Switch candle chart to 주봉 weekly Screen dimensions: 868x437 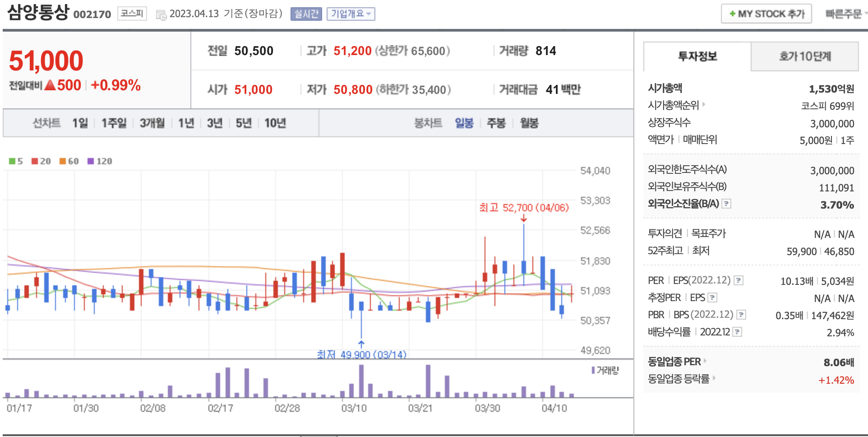[496, 123]
